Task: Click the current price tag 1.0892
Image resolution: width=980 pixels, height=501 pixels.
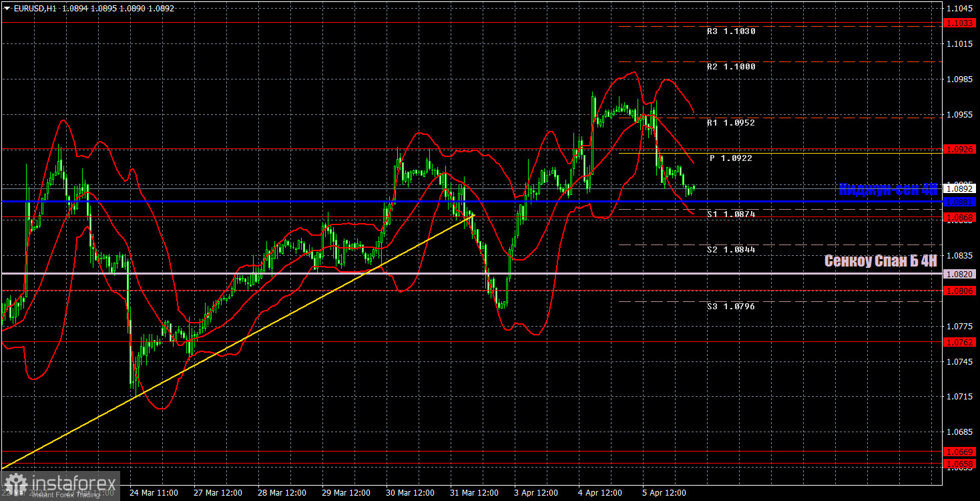Action: pyautogui.click(x=961, y=189)
